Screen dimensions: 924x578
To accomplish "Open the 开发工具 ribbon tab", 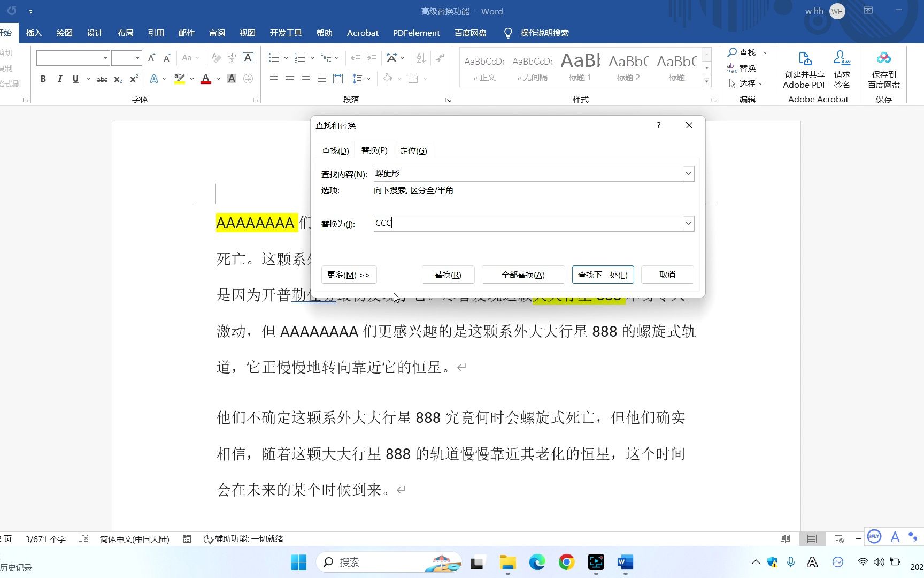I will (x=286, y=33).
